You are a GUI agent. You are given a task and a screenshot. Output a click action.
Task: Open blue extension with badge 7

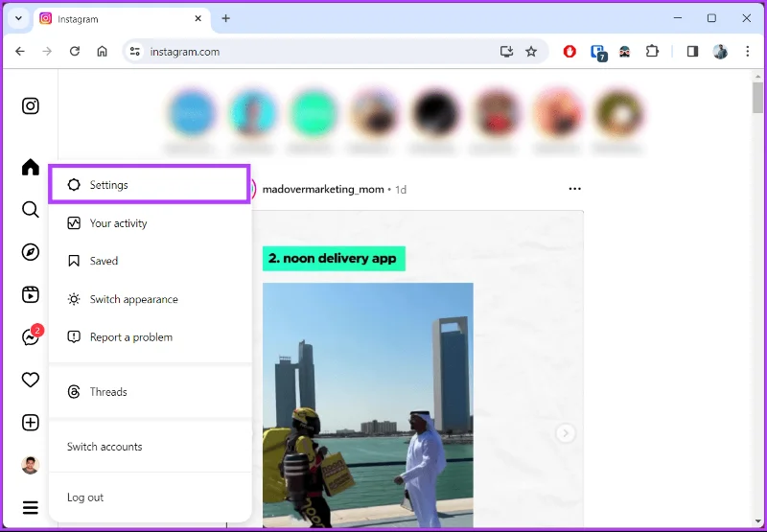click(597, 53)
